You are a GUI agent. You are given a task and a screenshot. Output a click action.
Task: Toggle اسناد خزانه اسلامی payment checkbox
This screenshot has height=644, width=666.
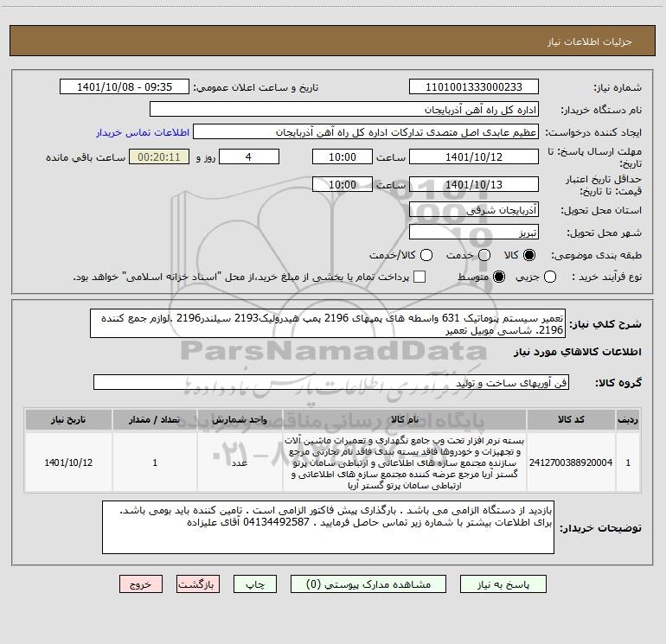(x=419, y=277)
